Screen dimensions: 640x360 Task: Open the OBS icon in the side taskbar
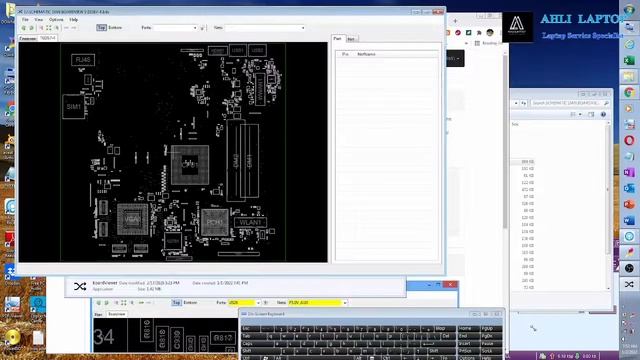pyautogui.click(x=629, y=268)
